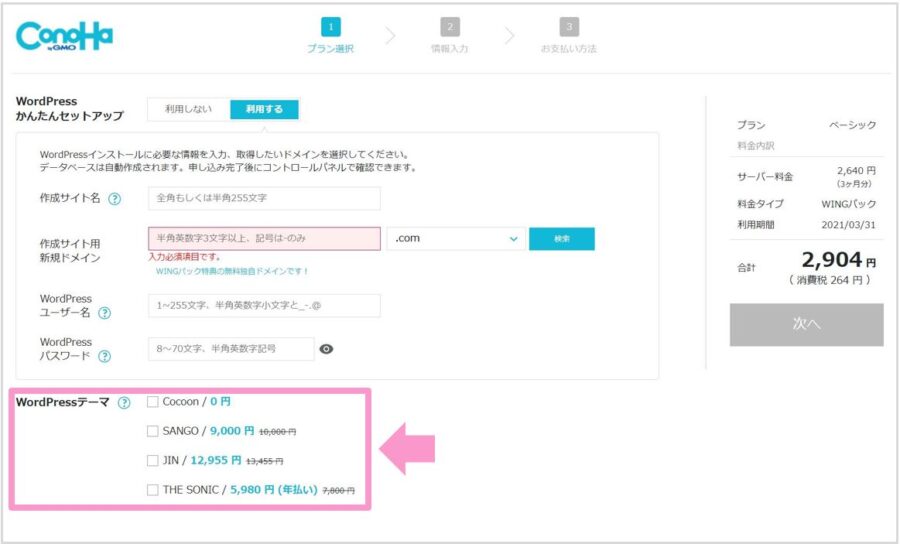Focus the WordPress username input field
Image resolution: width=900 pixels, height=544 pixels.
264,305
